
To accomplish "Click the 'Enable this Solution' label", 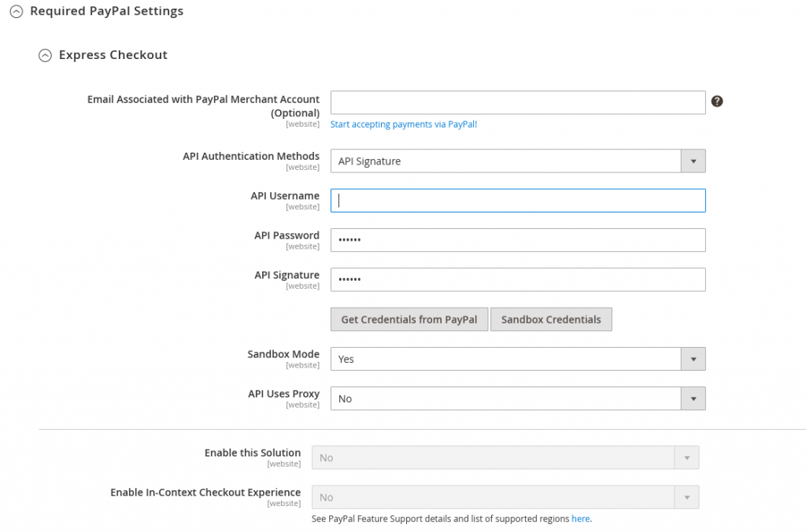I will pos(253,453).
